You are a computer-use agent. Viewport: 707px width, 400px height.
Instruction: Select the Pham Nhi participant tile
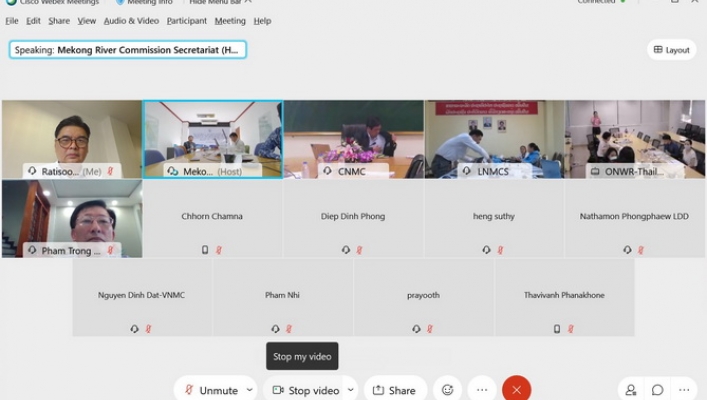tap(283, 298)
